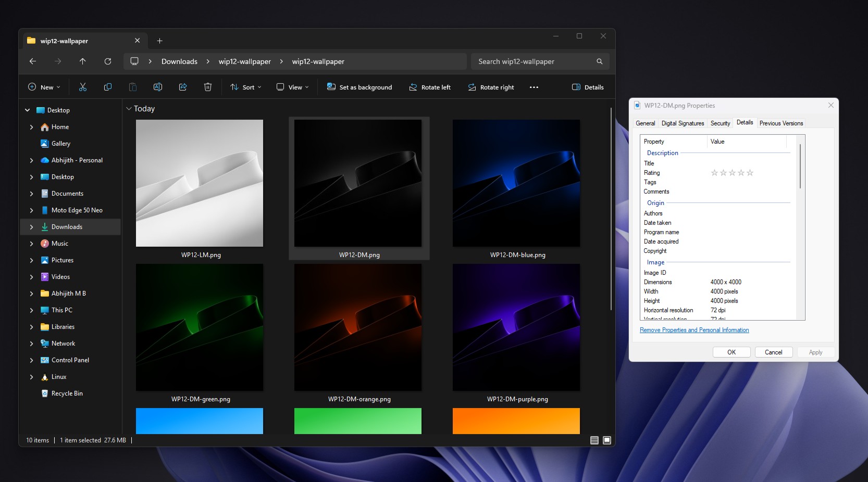Click the Rename icon in toolbar
The height and width of the screenshot is (482, 868).
(x=158, y=87)
